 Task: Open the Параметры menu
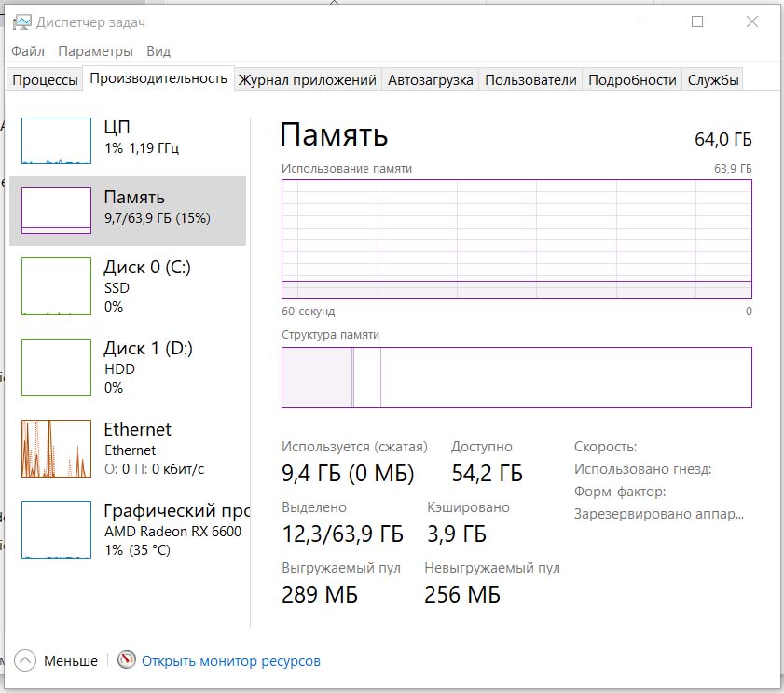tap(95, 51)
